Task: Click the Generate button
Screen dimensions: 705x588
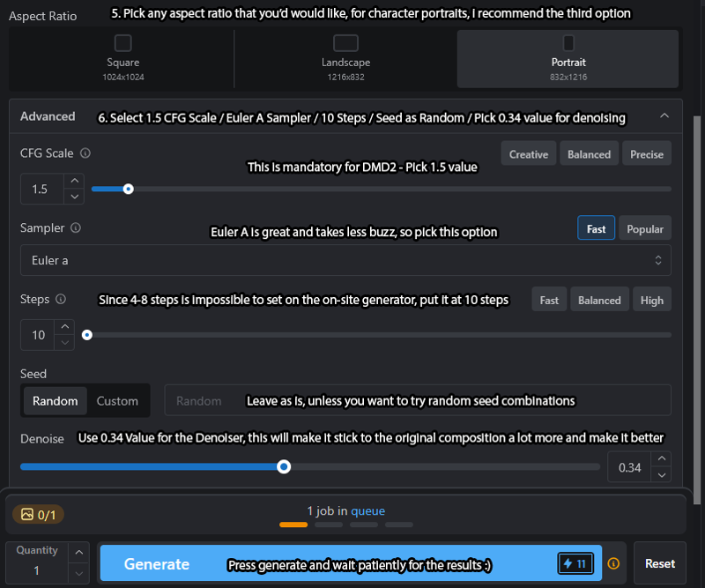Action: [x=351, y=562]
